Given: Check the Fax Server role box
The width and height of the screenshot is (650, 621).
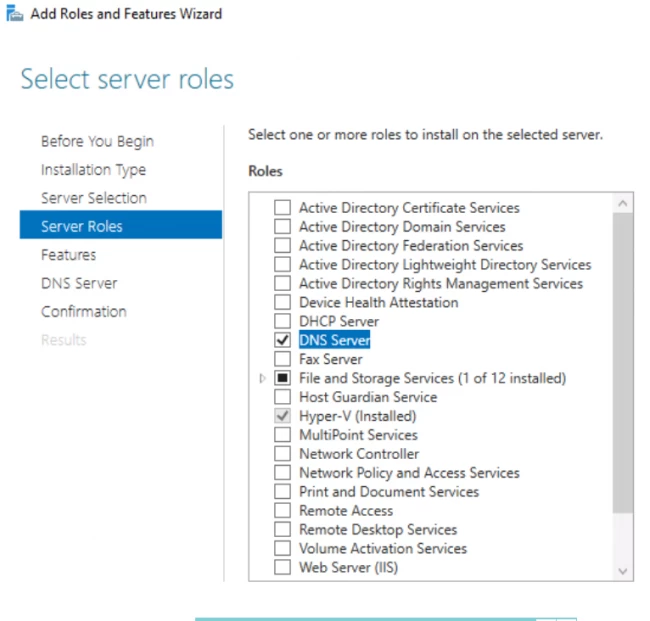Looking at the screenshot, I should point(282,359).
